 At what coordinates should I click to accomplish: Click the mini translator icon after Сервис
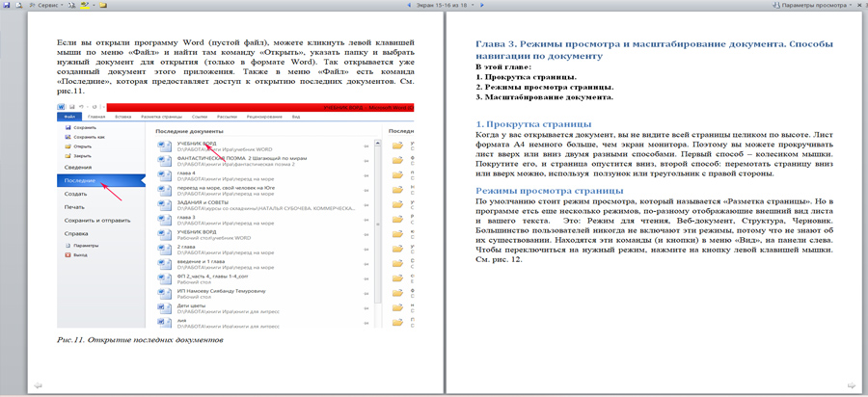pyautogui.click(x=73, y=6)
